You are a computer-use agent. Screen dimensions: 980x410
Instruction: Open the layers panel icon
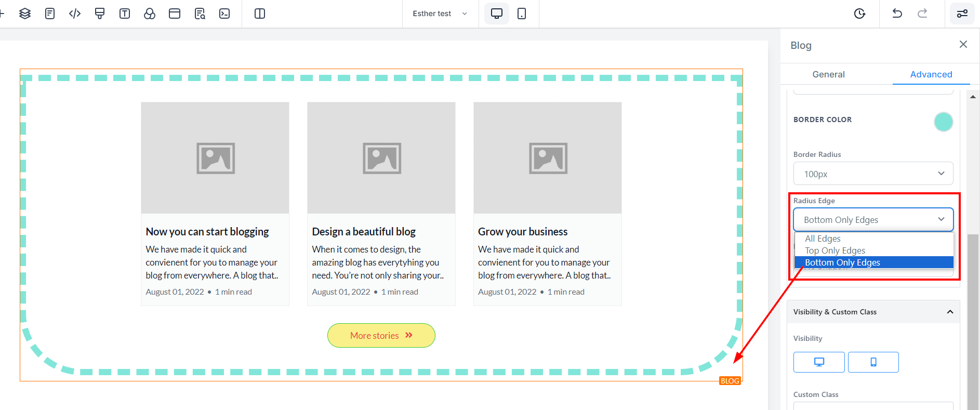[x=24, y=14]
